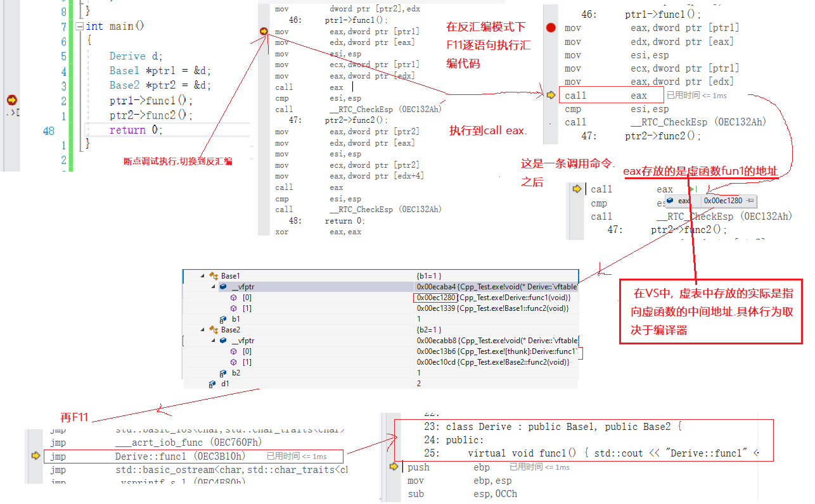Viewport: 815px width, 504px height.
Task: Click the elapsed time hint after jmp Derive::func1
Action: click(297, 456)
